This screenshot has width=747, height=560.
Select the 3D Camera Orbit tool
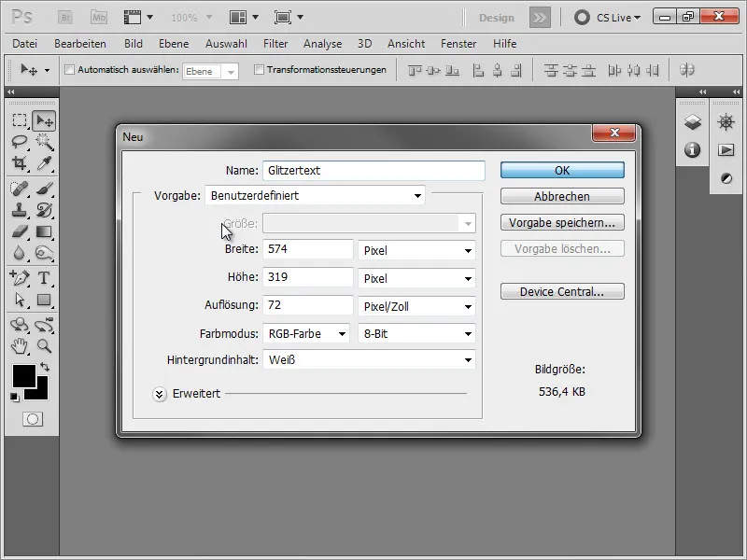tap(44, 325)
